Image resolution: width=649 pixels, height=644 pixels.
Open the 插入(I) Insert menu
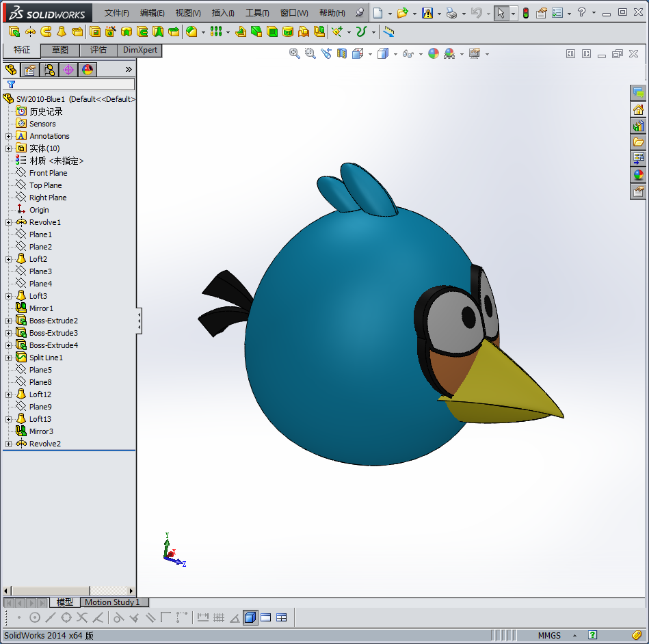click(223, 13)
